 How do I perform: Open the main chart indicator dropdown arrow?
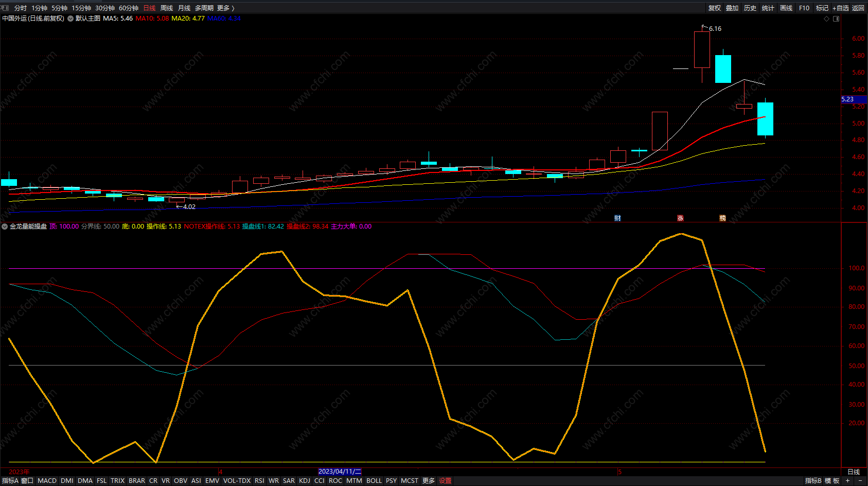[70, 19]
